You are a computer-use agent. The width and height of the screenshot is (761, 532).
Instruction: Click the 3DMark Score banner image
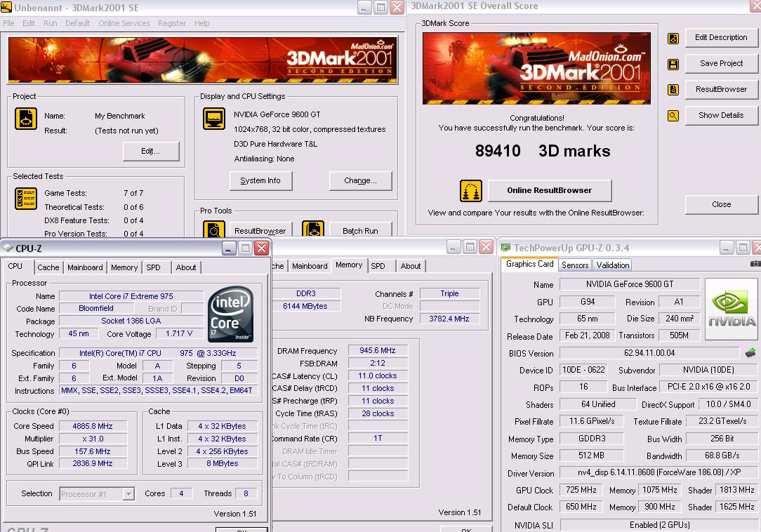coord(536,69)
